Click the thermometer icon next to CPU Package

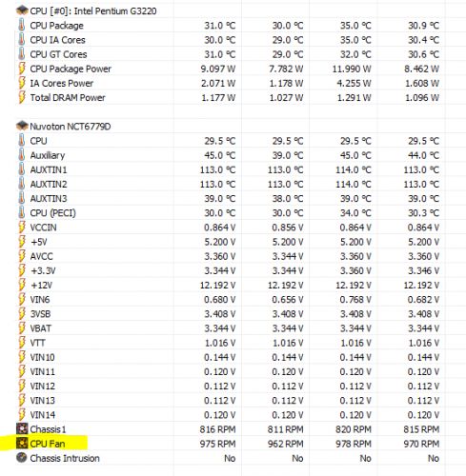21,25
